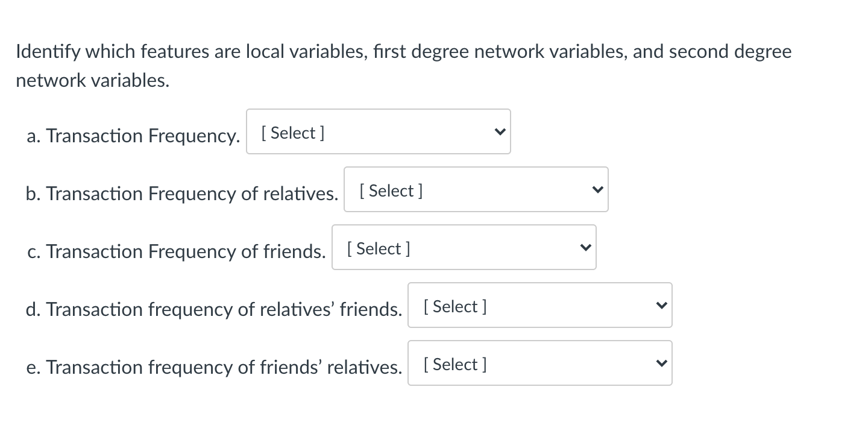
Task: Click the chevron beside option e's Select box
Action: coord(661,363)
